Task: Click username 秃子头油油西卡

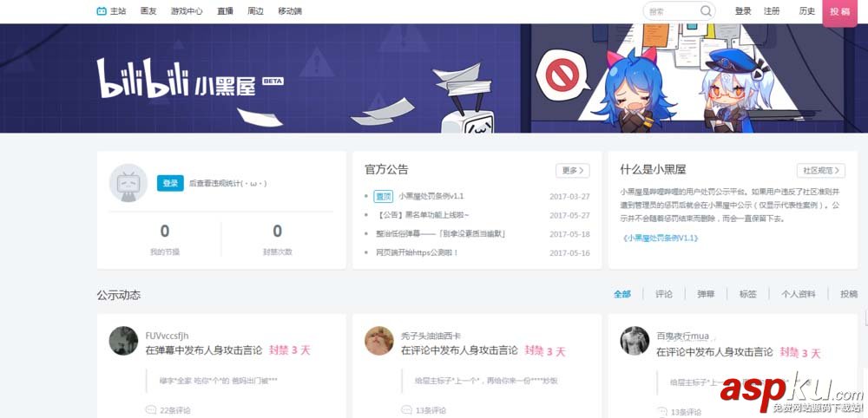Action: (x=431, y=336)
